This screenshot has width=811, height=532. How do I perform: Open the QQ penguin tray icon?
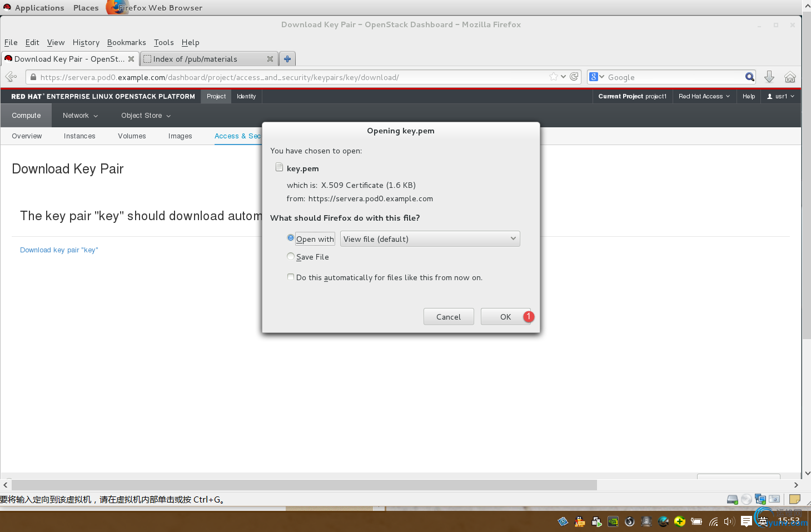tap(580, 521)
